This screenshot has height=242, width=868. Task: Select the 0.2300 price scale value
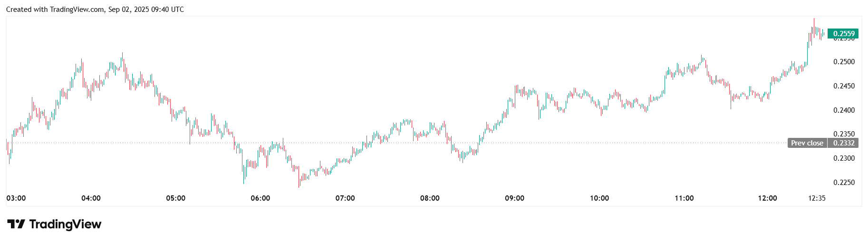point(844,158)
